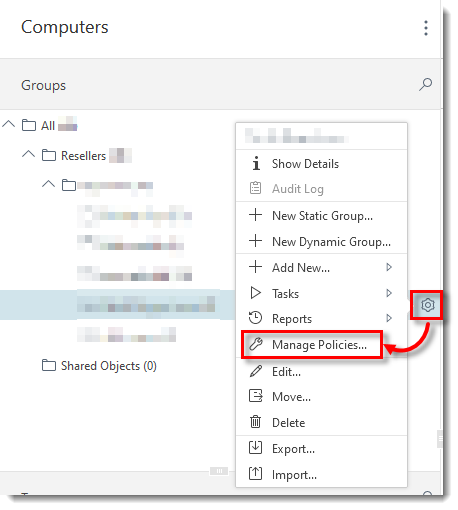Collapse the Resellers group chevron
The image size is (458, 510).
[29, 154]
